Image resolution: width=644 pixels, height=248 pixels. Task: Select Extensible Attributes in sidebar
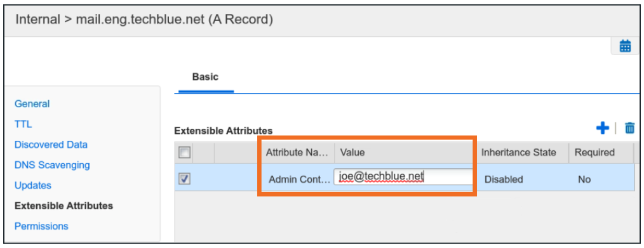coord(64,206)
